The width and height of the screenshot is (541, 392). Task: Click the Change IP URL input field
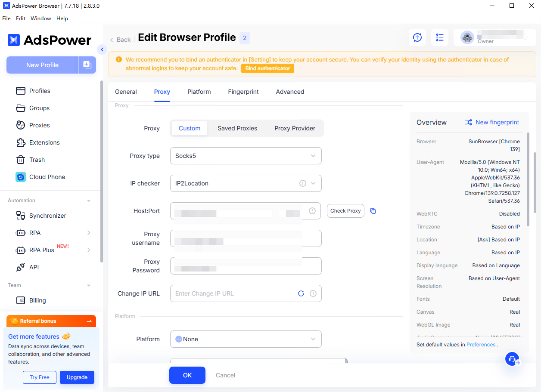click(x=233, y=293)
